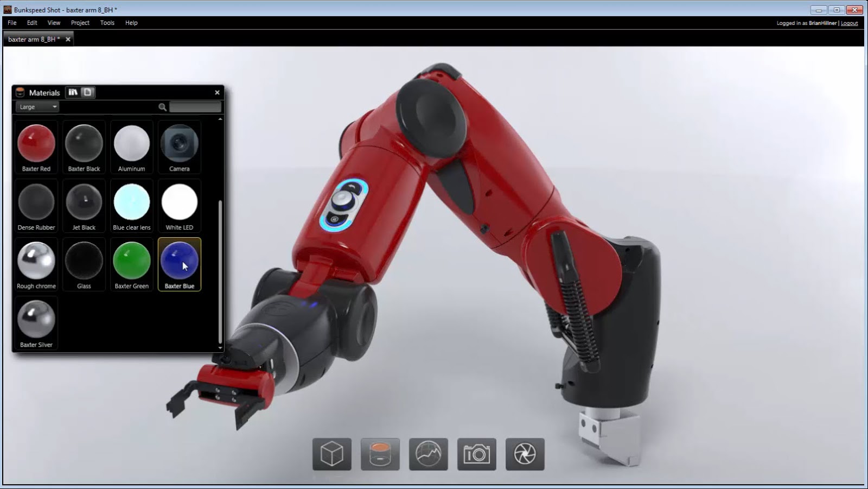Select the Models cube icon in bottom toolbar

333,454
